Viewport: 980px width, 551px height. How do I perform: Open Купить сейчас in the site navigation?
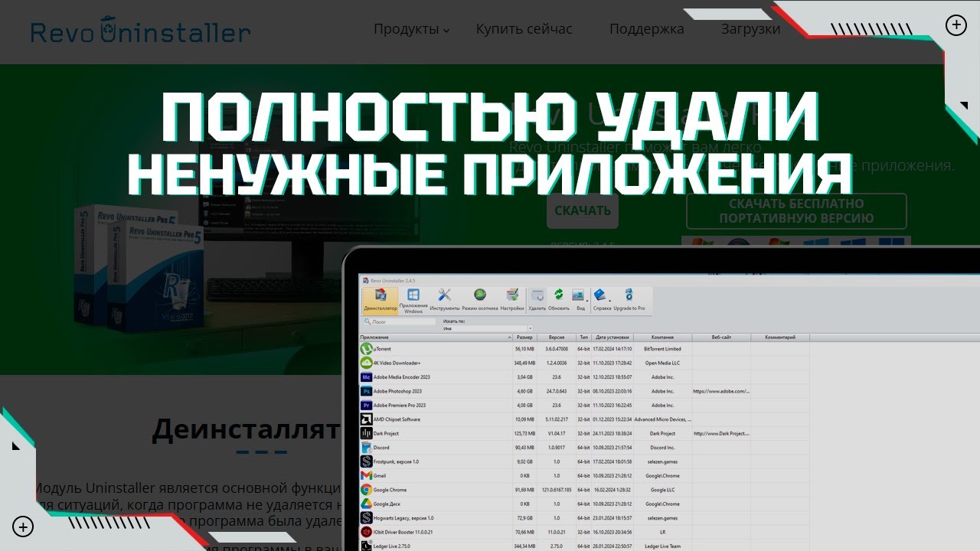524,29
